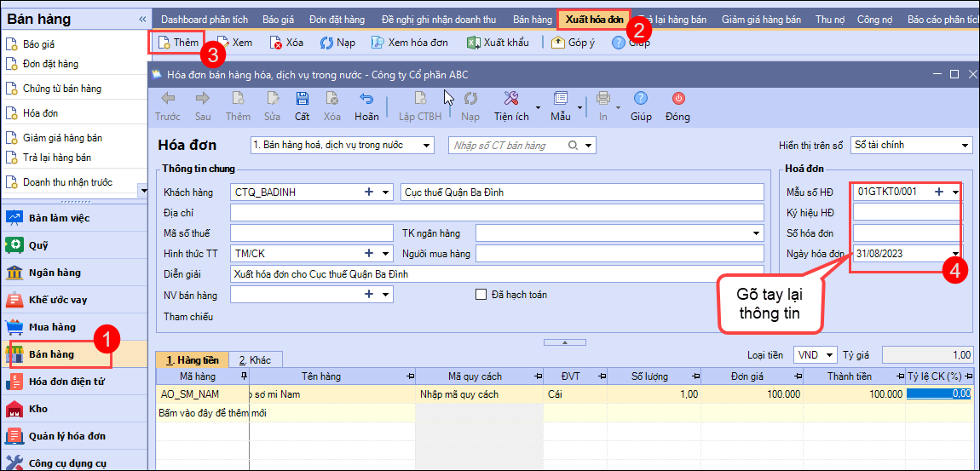Click the Xem hóa đơn icon

378,43
